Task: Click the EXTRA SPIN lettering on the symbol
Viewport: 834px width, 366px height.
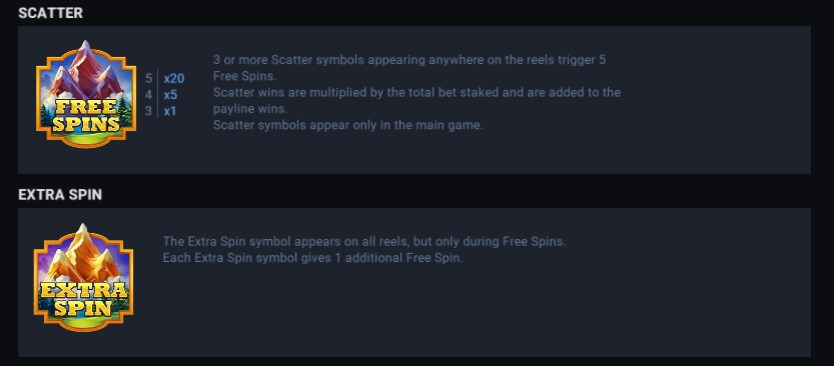Action: pyautogui.click(x=84, y=299)
